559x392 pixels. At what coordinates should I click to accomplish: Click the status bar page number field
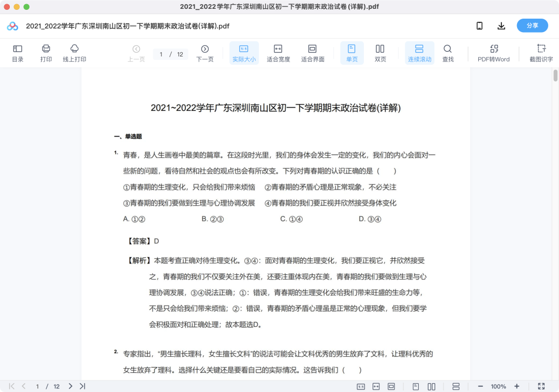click(x=37, y=386)
